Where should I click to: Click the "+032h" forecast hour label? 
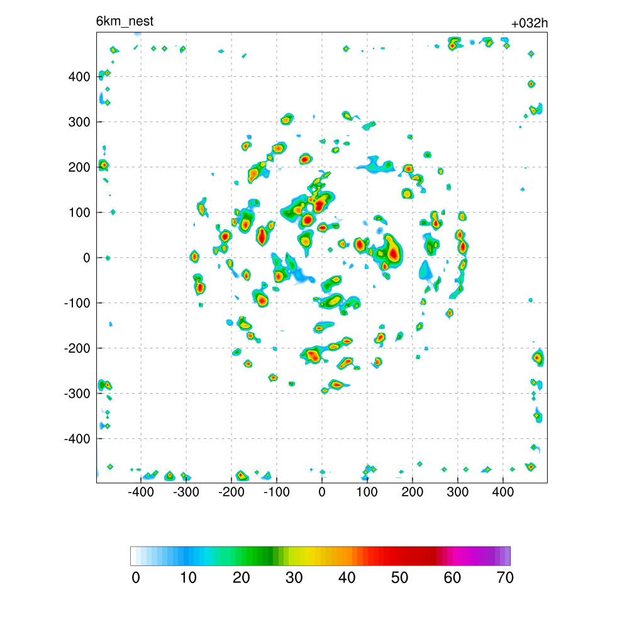point(530,23)
